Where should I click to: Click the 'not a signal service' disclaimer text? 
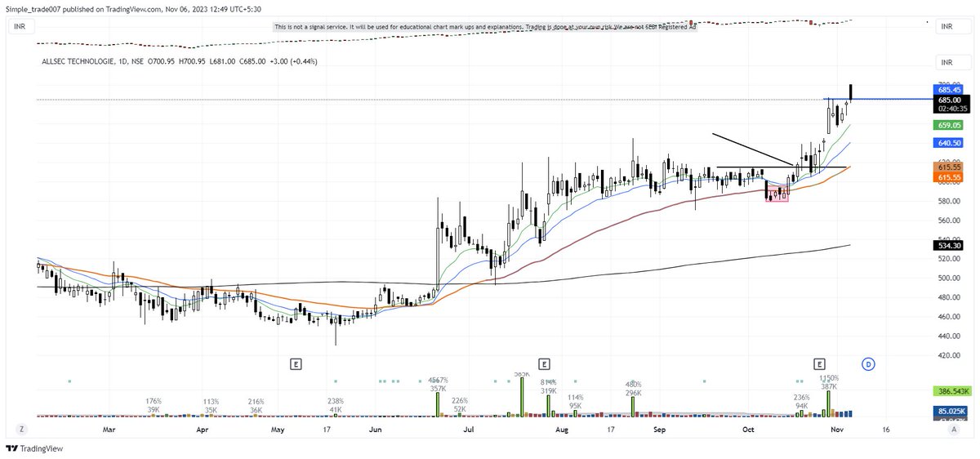(485, 27)
